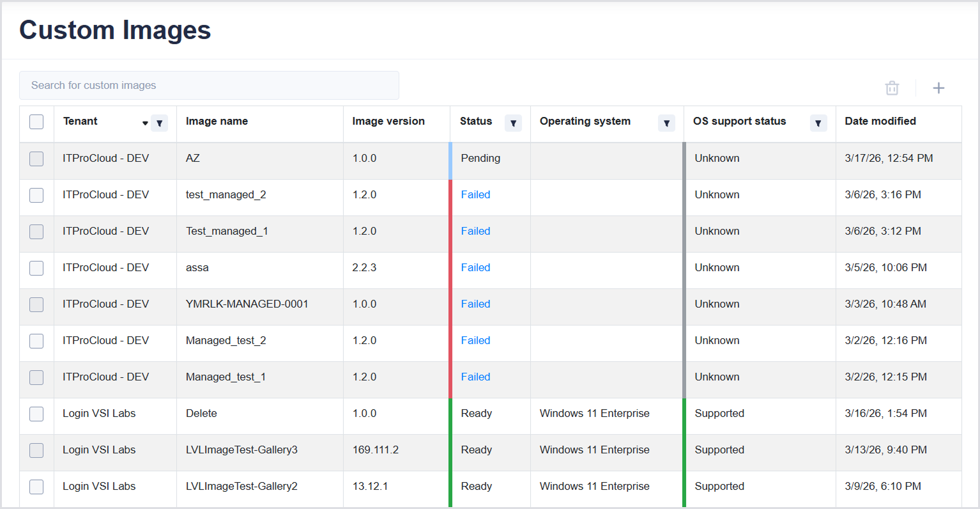This screenshot has width=980, height=509.
Task: Open the Operating system filter icon
Action: [666, 123]
